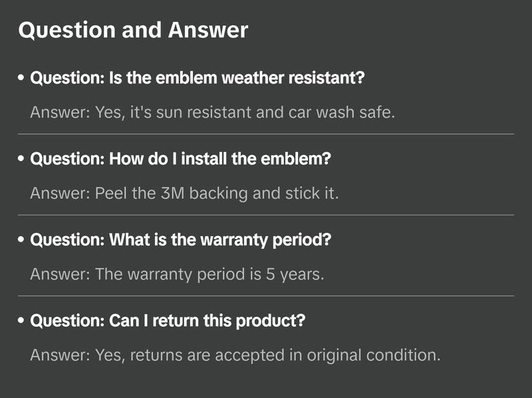
Task: Open the "How do I install the emblem?" question
Action: click(x=181, y=160)
